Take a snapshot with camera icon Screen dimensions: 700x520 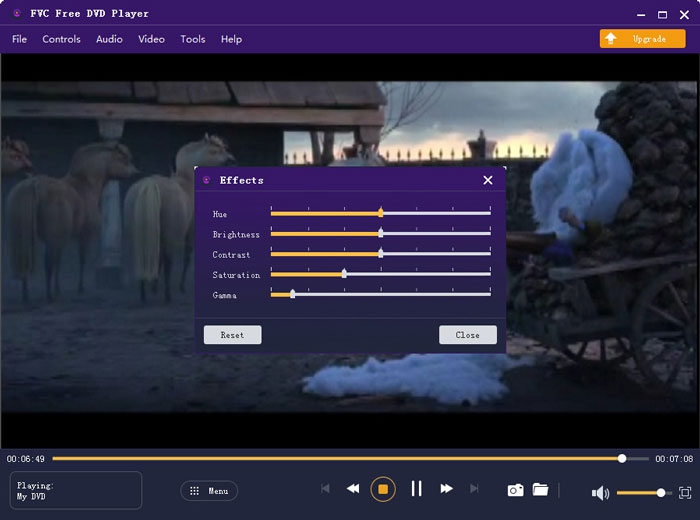516,490
